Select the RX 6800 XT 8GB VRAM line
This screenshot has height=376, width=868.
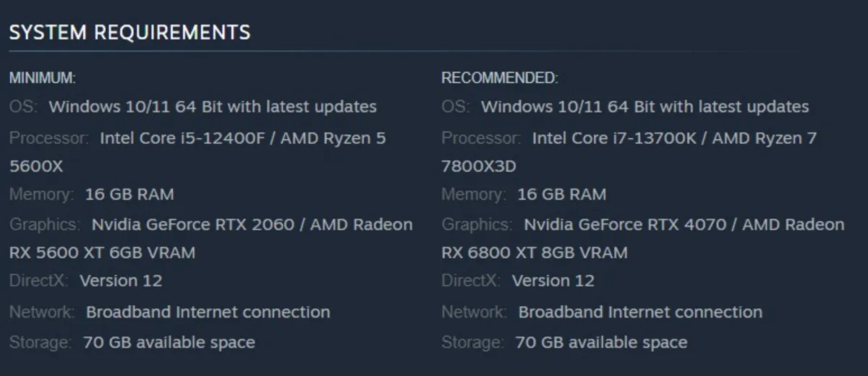tap(534, 253)
